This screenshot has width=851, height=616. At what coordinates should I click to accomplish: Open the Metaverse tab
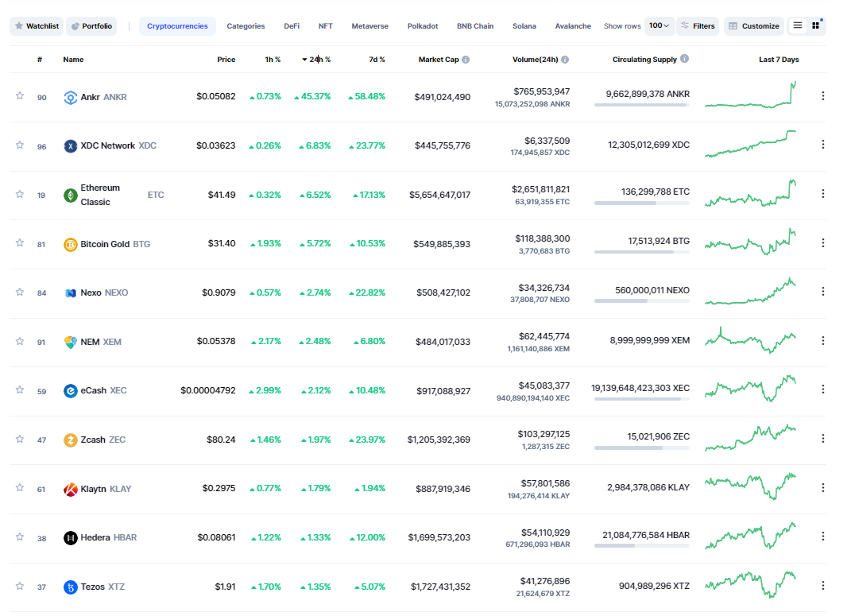coord(370,26)
